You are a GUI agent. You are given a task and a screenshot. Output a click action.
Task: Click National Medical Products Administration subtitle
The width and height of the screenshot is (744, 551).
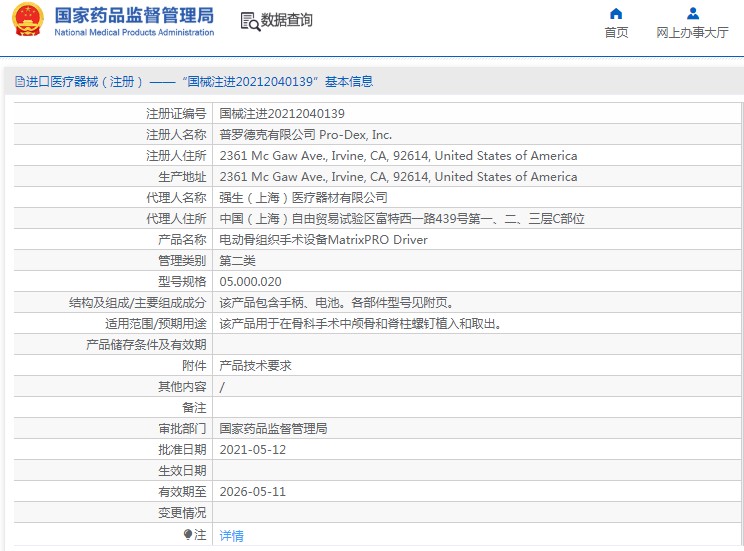point(134,32)
